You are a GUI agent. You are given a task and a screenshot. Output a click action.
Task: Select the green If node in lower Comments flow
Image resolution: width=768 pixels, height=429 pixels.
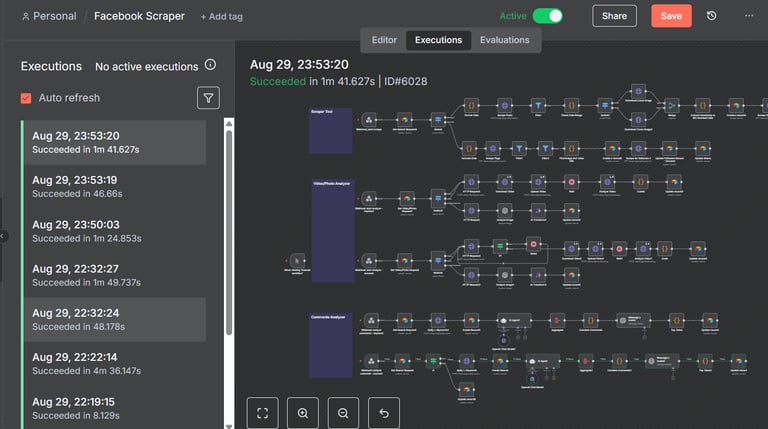coord(433,361)
